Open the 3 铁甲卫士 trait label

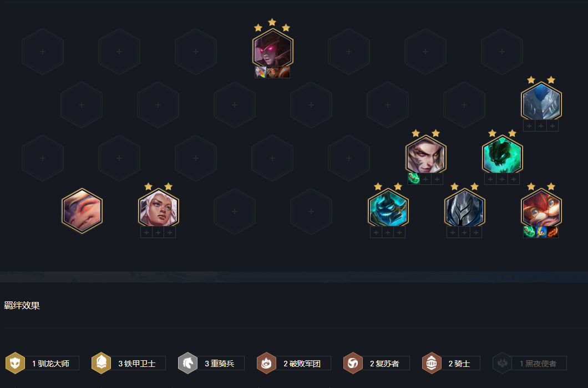pos(137,363)
